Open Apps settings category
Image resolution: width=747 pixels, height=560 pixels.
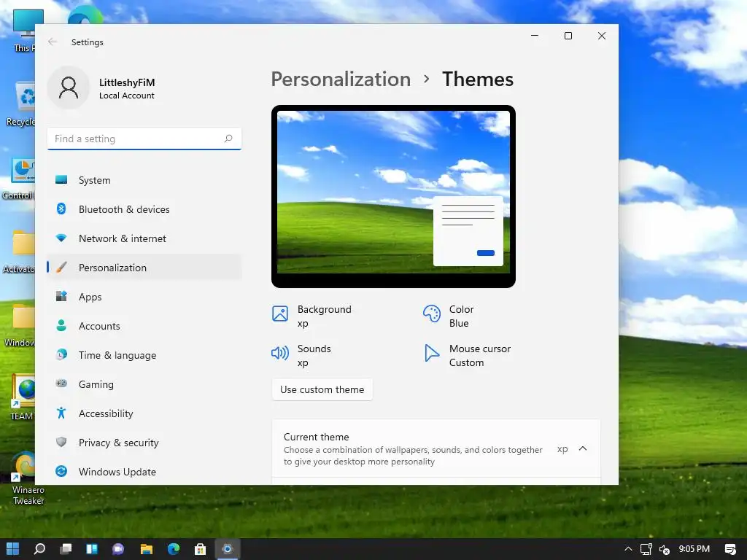[x=144, y=296]
